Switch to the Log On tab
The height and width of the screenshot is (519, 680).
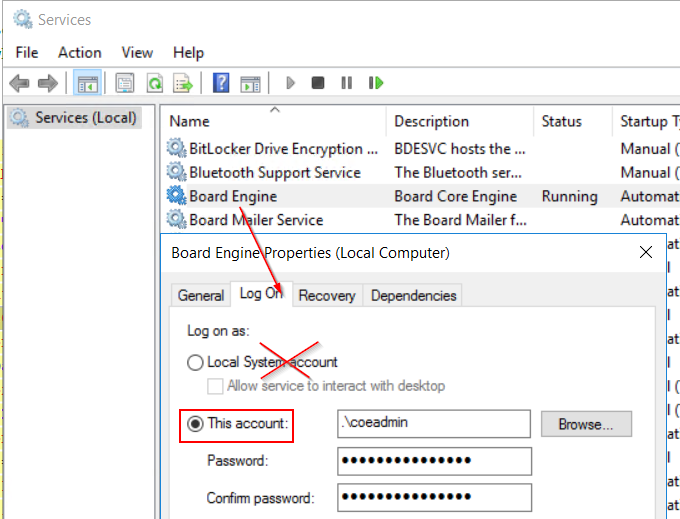[x=261, y=294]
